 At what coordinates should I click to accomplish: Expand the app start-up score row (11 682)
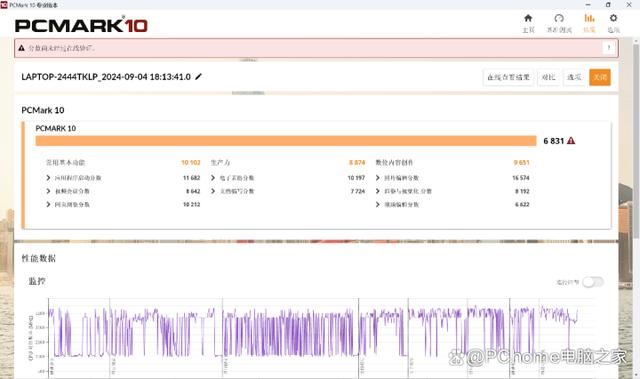point(123,178)
